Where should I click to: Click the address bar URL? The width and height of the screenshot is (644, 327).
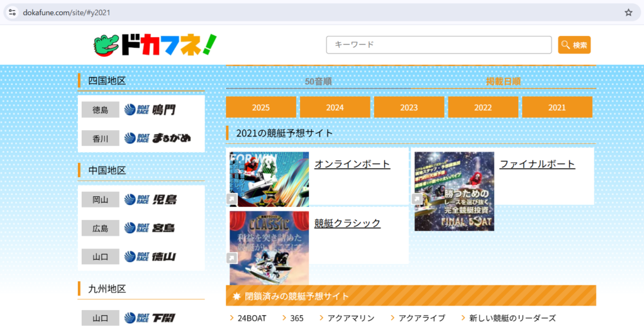pos(67,13)
